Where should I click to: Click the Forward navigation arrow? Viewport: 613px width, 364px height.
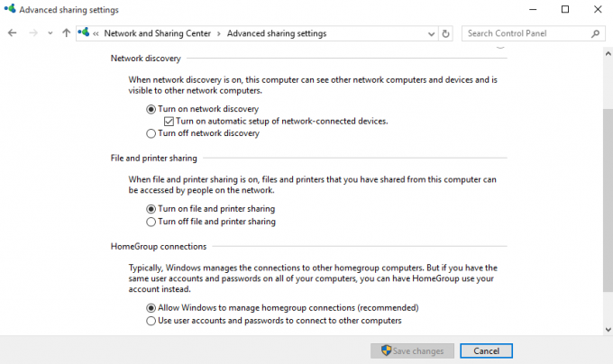[x=33, y=33]
